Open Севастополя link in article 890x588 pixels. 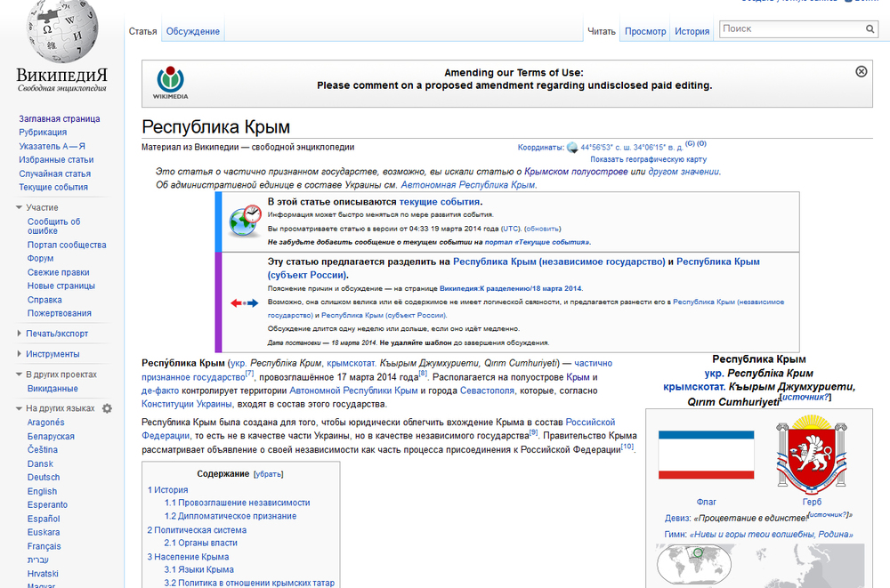click(x=486, y=391)
